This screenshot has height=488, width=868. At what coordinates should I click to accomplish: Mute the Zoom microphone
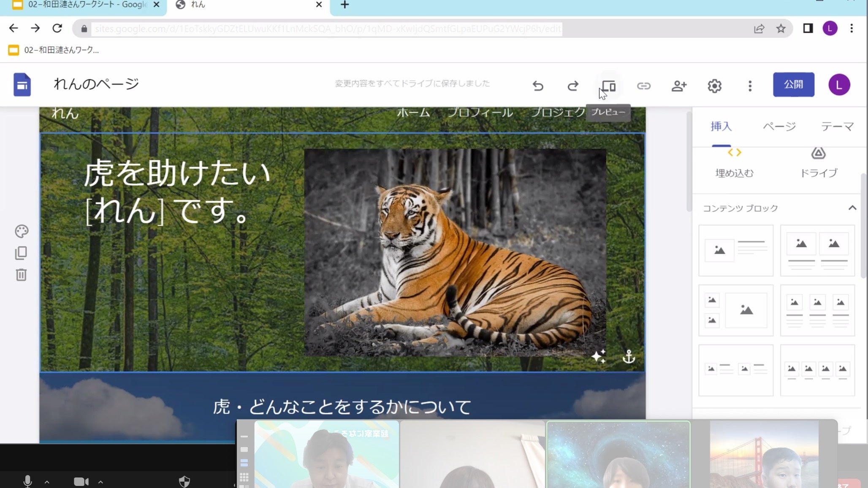coord(27,481)
